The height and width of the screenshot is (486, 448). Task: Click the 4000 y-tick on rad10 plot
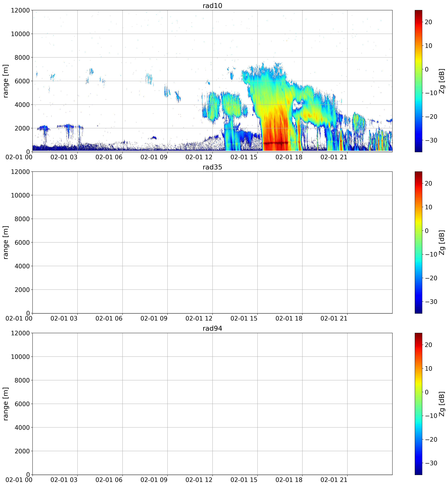coord(22,105)
